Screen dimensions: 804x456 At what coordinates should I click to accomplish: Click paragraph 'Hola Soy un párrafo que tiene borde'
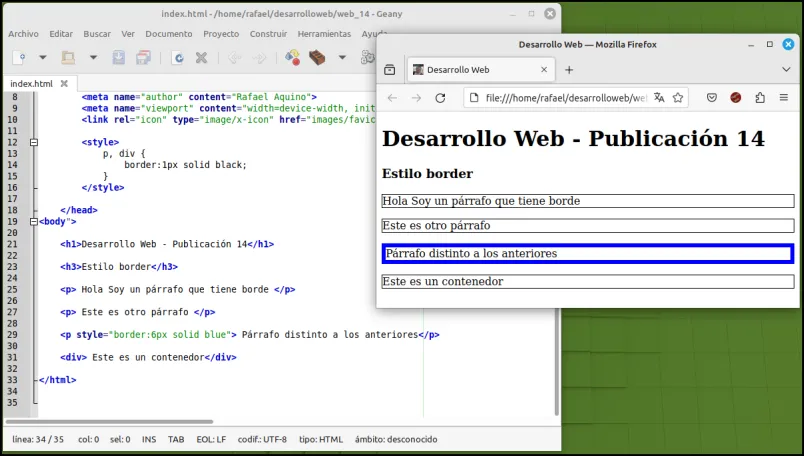click(588, 201)
